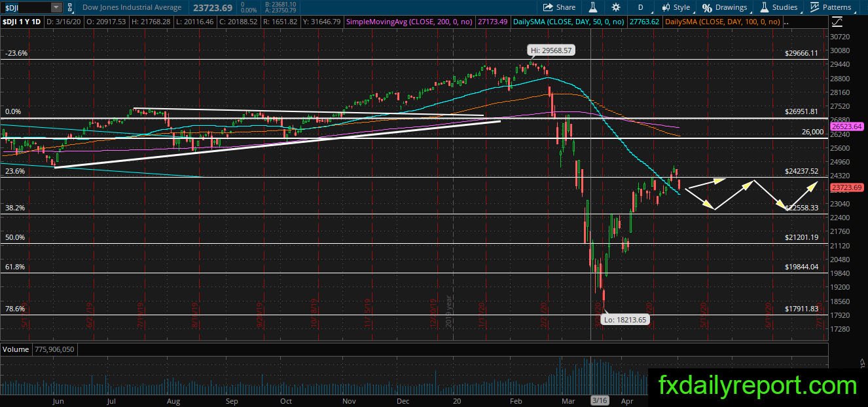This screenshot has width=868, height=407.
Task: Click the 78.6% Fibonacci label on left
Action: 15,309
